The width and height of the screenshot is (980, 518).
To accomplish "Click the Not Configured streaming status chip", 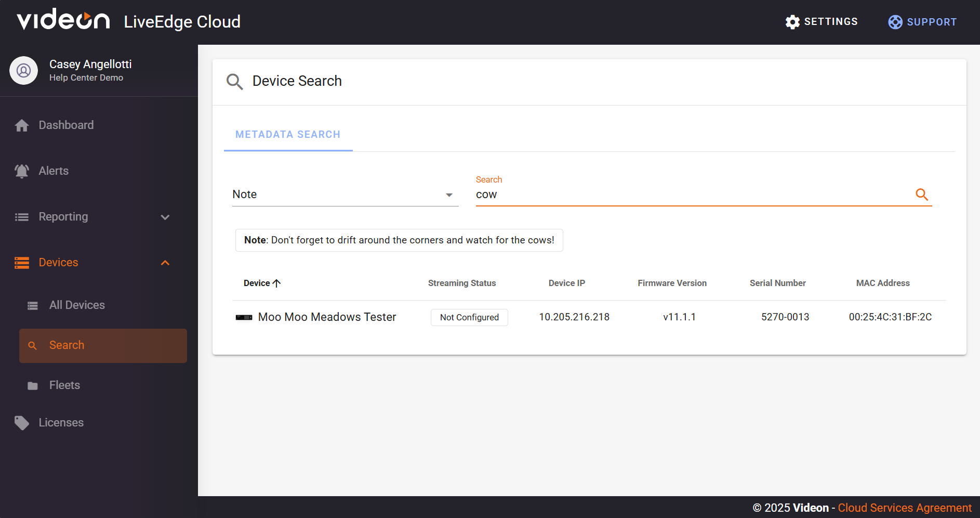I will coord(469,317).
